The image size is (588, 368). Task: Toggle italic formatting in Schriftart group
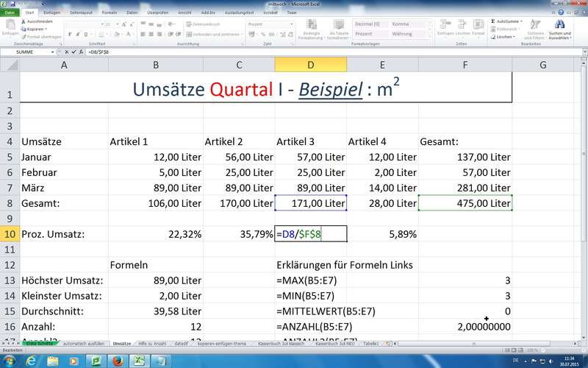pos(78,34)
